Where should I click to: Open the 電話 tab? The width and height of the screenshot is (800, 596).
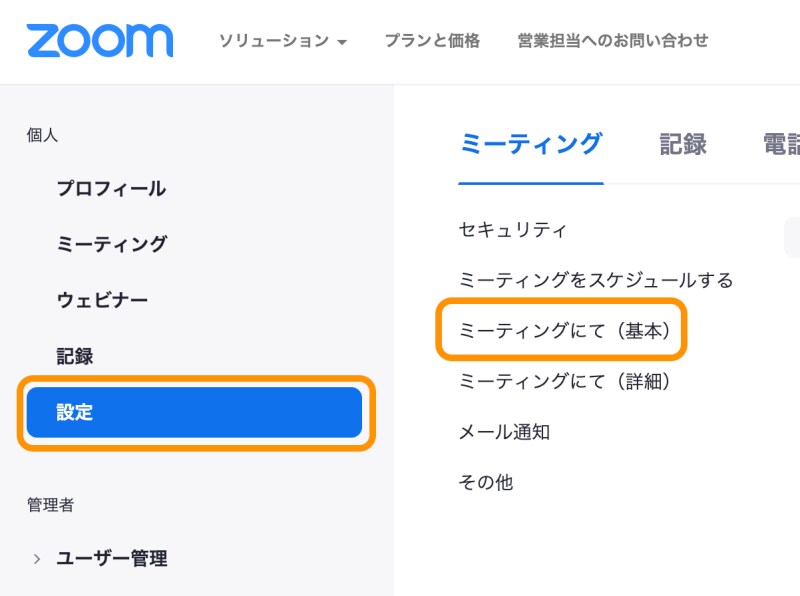point(786,144)
